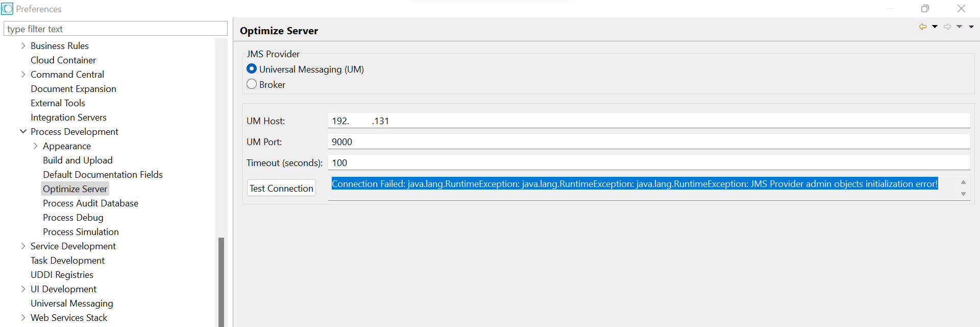Screen dimensions: 980x327
Task: Expand the Appearance subtree
Action: [x=35, y=146]
